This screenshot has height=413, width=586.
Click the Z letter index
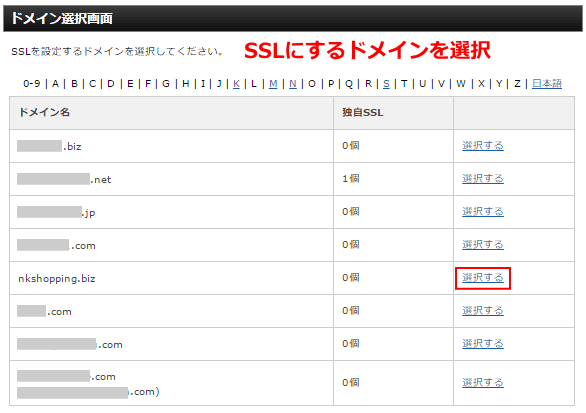click(517, 84)
